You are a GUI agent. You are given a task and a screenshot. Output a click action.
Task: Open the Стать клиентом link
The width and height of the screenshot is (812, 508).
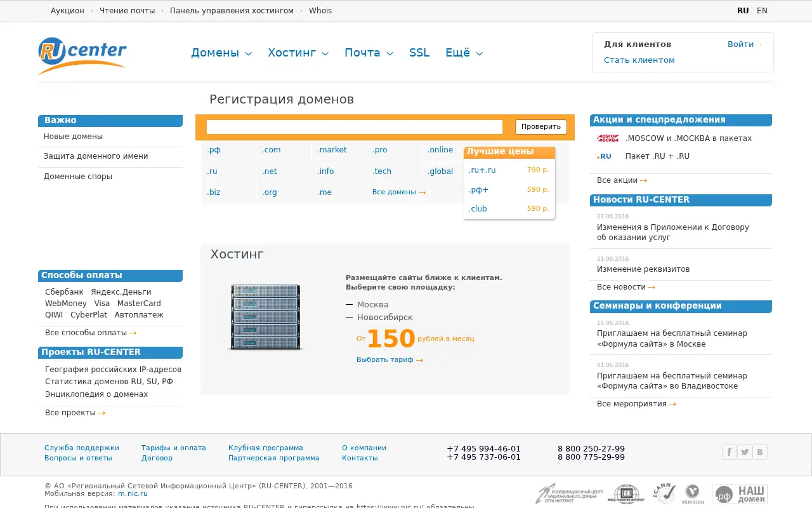pyautogui.click(x=639, y=60)
